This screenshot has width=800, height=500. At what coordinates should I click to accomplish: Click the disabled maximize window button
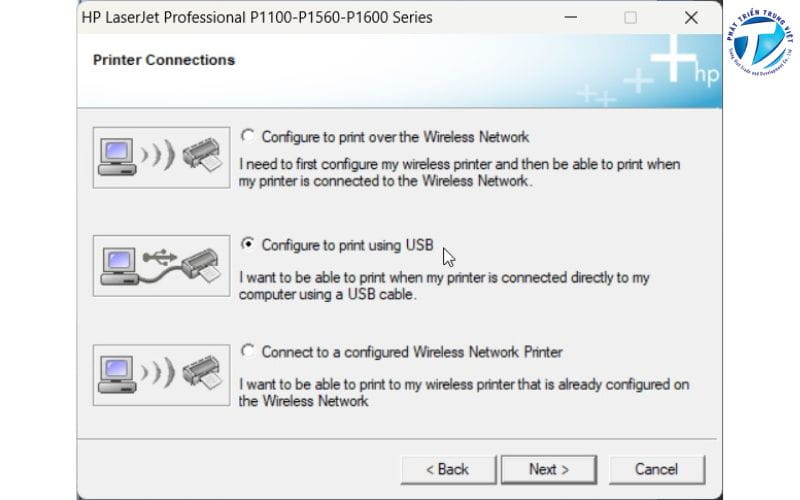click(630, 18)
